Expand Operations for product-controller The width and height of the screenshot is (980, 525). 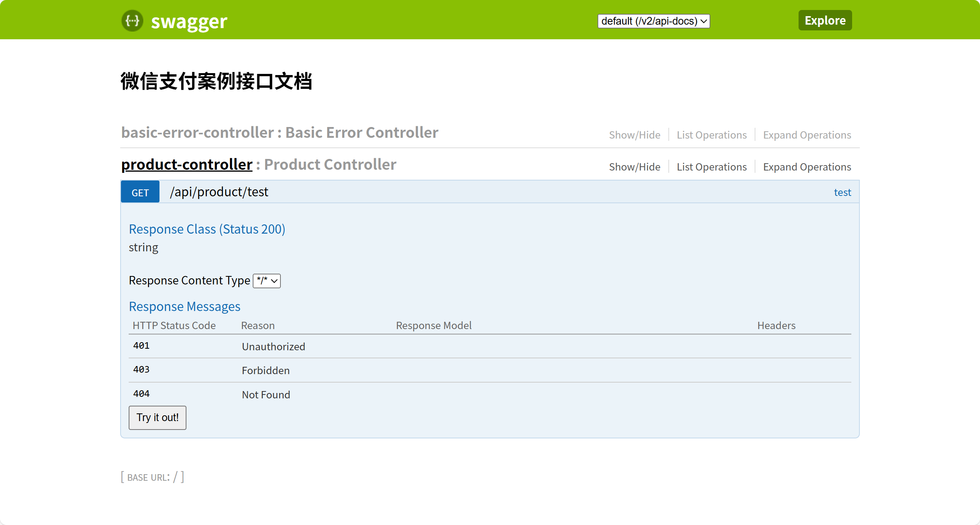click(x=807, y=167)
